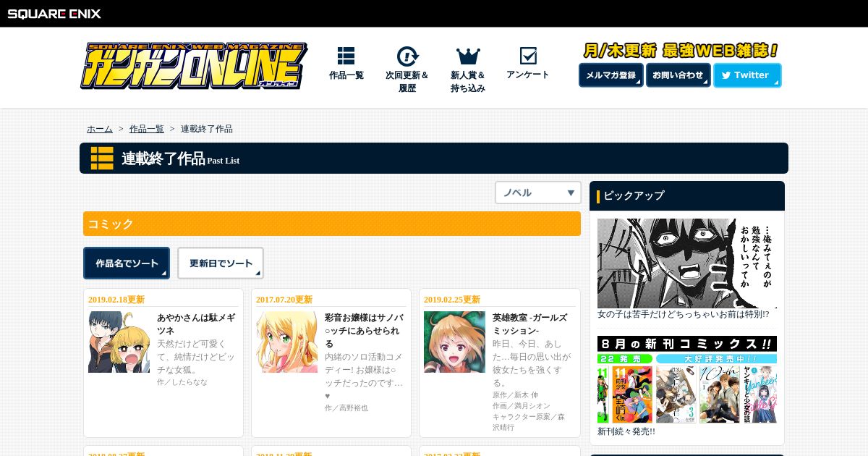Open the 新人賞＆持ち込み menu label
This screenshot has height=456, width=868.
(x=468, y=82)
